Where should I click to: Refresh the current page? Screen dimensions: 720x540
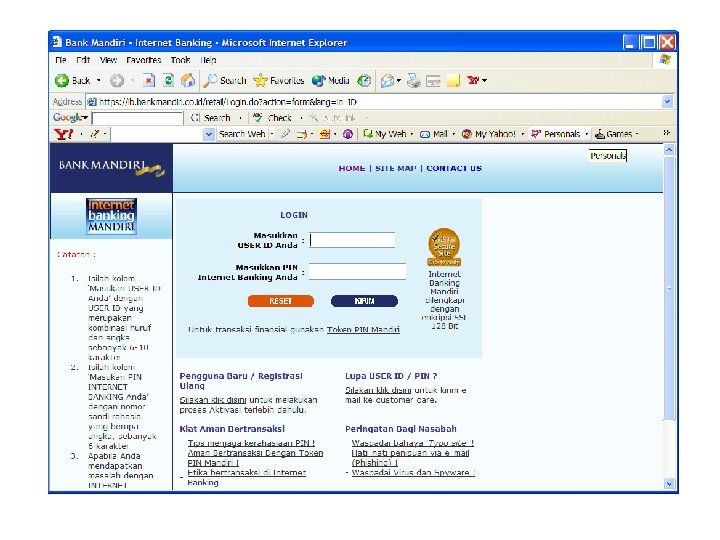point(169,81)
